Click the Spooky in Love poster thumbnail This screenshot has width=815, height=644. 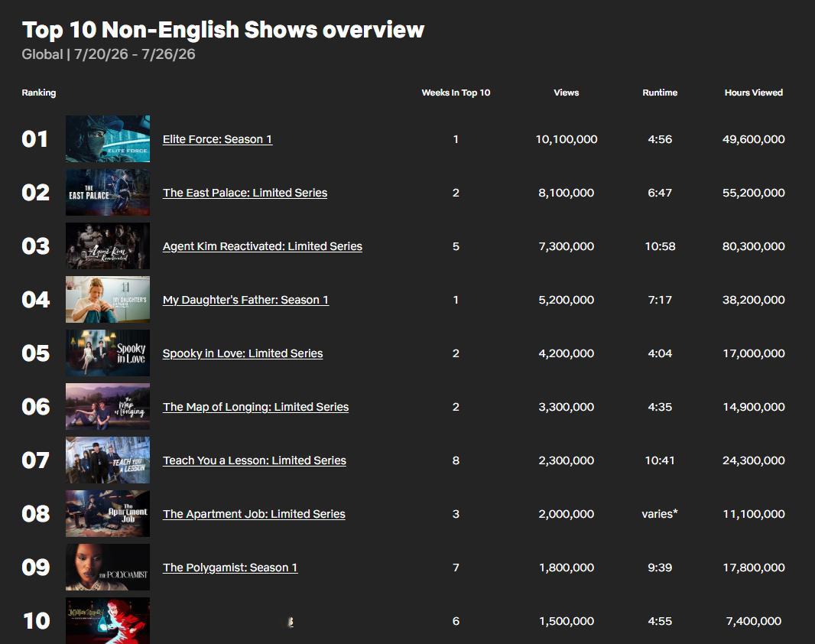pyautogui.click(x=108, y=353)
